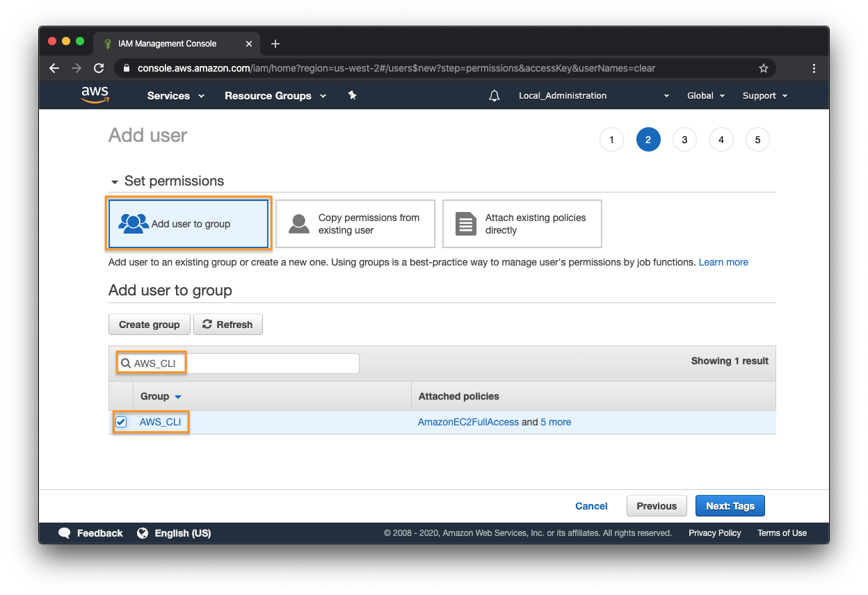Change language from English (US)
This screenshot has width=868, height=595.
pyautogui.click(x=183, y=533)
